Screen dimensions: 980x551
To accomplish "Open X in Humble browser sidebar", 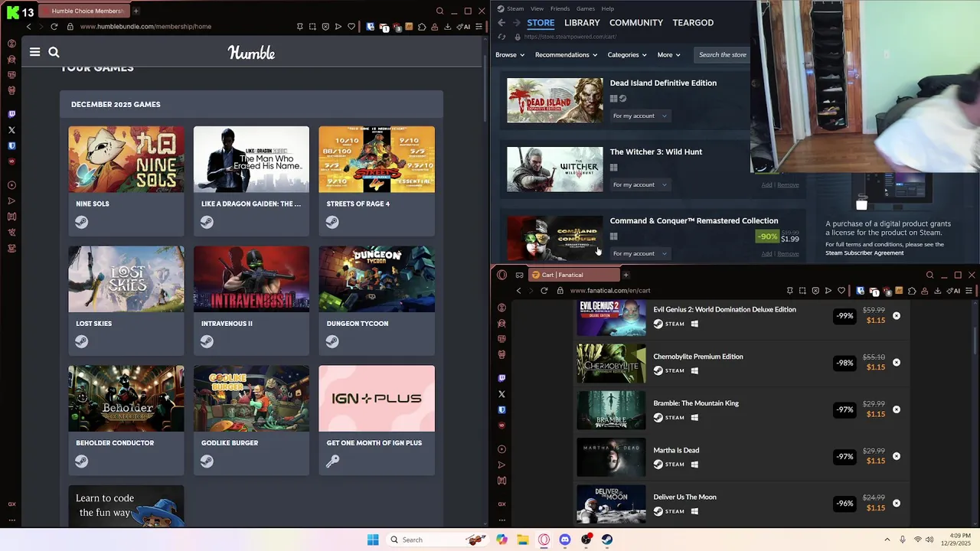I will 11,130.
